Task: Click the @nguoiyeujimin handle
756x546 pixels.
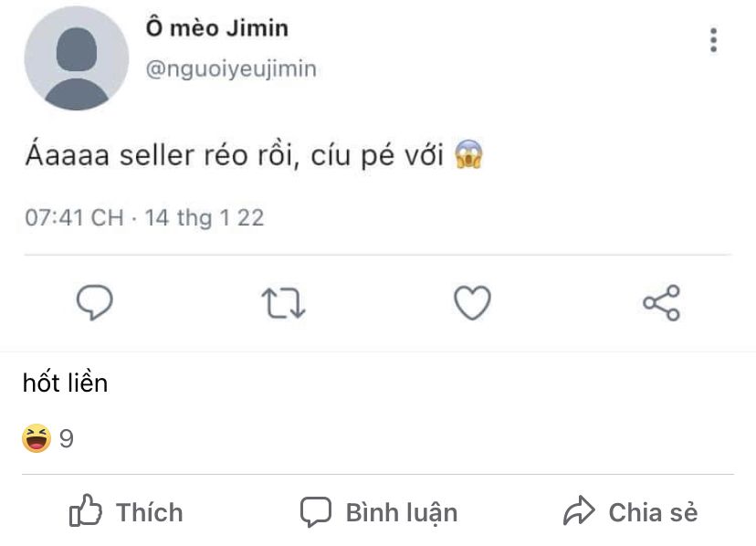Action: click(x=231, y=69)
